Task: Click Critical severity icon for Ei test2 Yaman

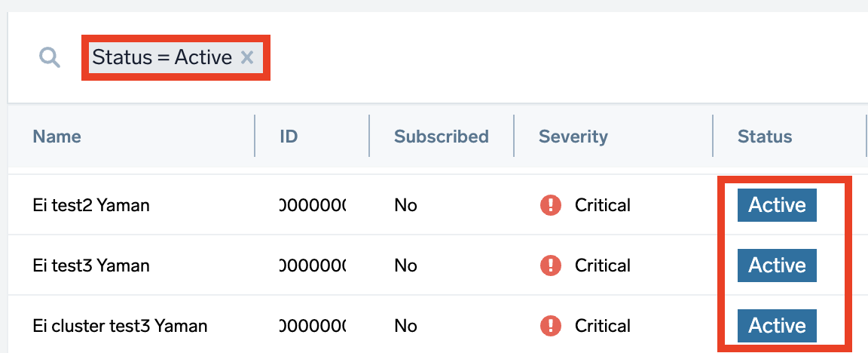Action: tap(551, 205)
